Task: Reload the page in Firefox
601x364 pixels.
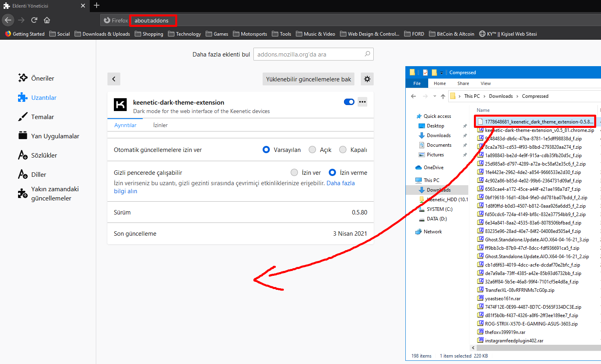Action: pyautogui.click(x=34, y=20)
